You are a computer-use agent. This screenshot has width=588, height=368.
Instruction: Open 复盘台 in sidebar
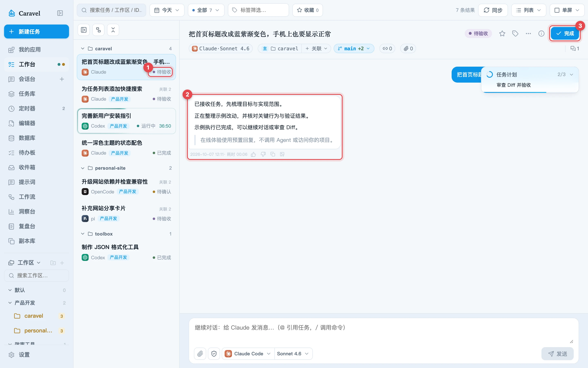click(37, 226)
